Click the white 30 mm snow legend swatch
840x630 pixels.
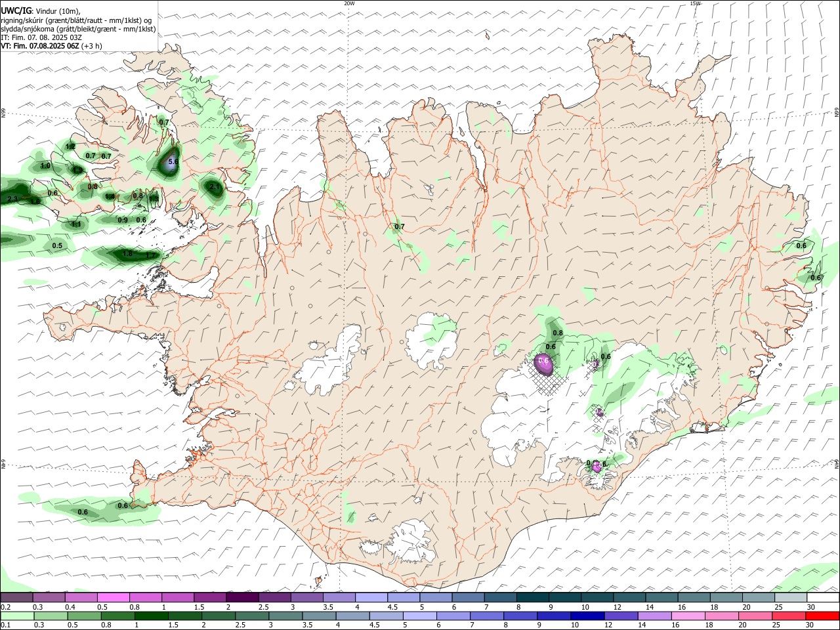(823, 597)
